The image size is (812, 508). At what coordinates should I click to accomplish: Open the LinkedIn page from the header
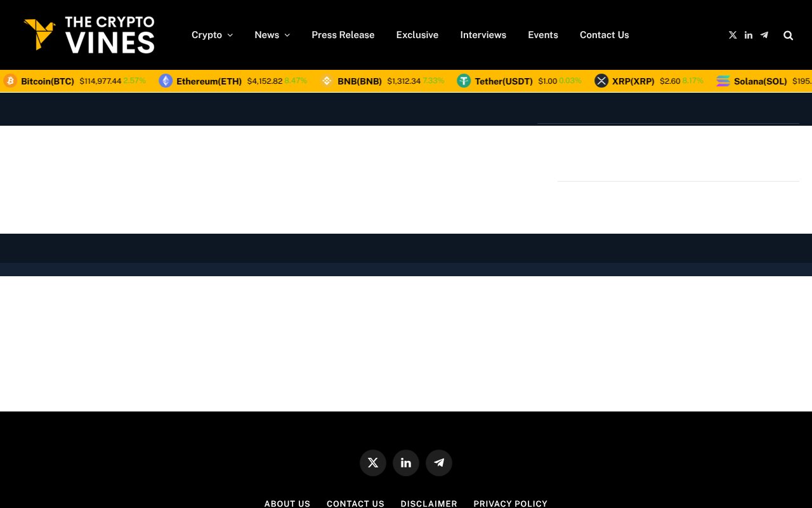749,35
